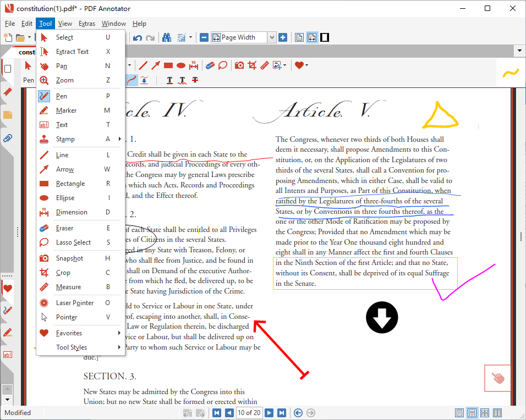This screenshot has height=420, width=526.
Task: Click Laser Pointer menu entry
Action: (x=75, y=303)
